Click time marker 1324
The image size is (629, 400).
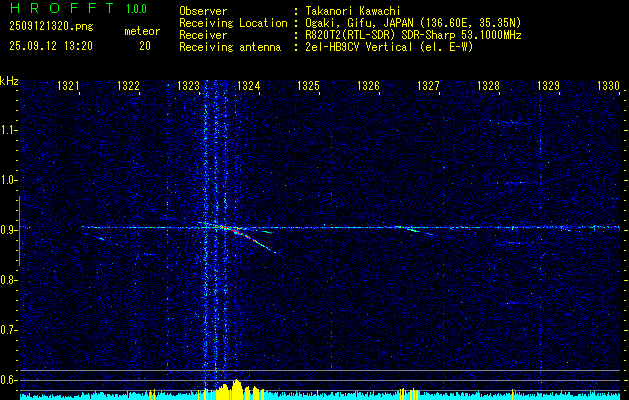coord(248,86)
